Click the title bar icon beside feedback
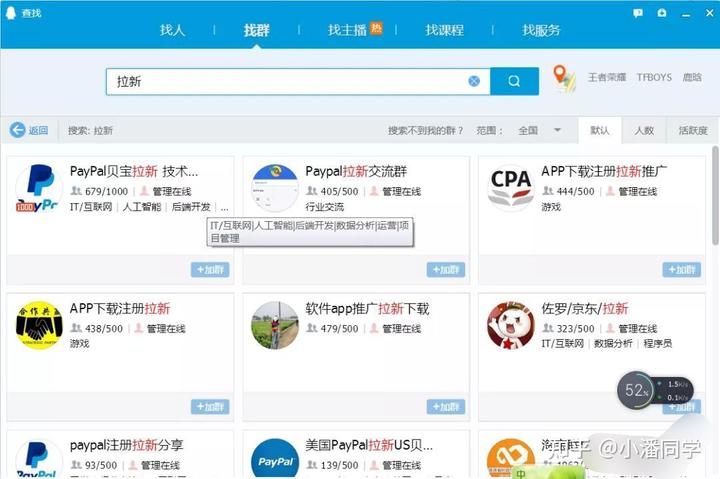720x479 pixels. click(x=662, y=13)
